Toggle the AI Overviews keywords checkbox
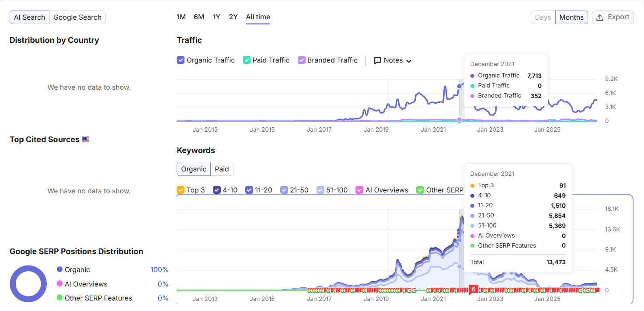Viewport: 644px width, 311px height. [x=359, y=190]
